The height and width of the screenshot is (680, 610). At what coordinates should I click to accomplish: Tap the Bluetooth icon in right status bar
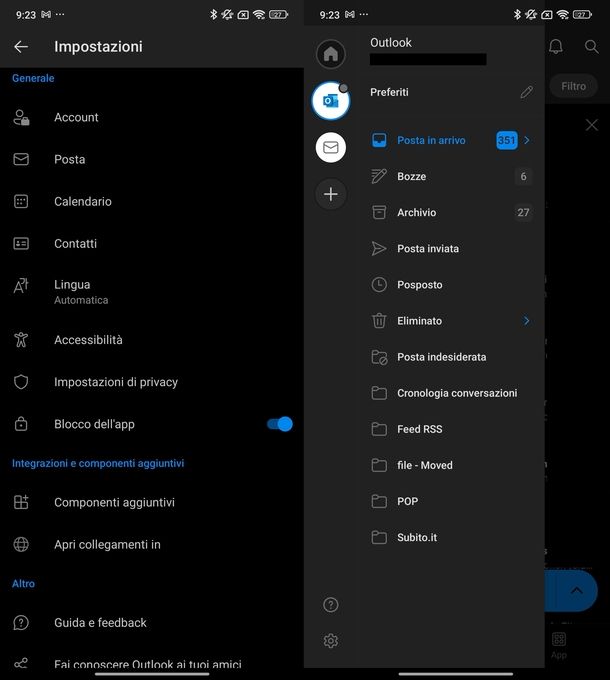click(x=517, y=15)
